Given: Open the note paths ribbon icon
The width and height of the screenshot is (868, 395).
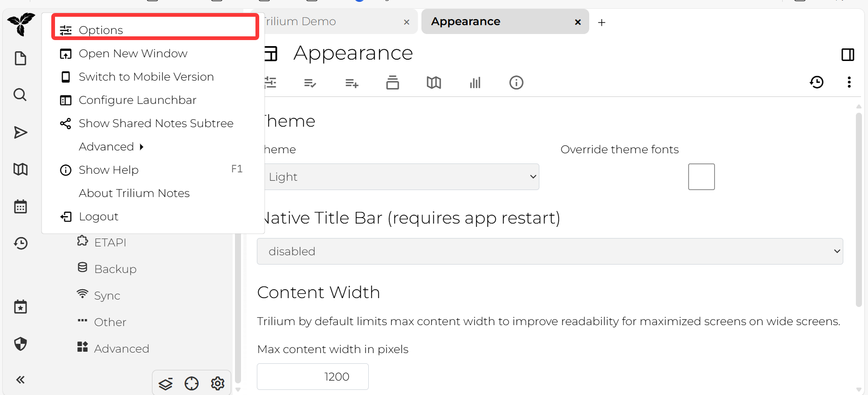Looking at the screenshot, I should tap(393, 82).
